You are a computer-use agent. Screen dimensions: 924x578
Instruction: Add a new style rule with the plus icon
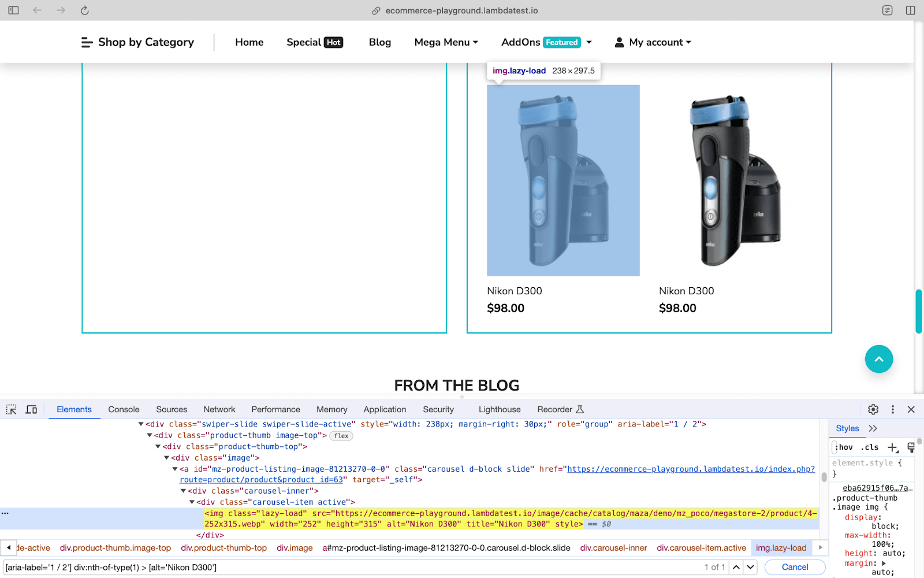click(893, 447)
